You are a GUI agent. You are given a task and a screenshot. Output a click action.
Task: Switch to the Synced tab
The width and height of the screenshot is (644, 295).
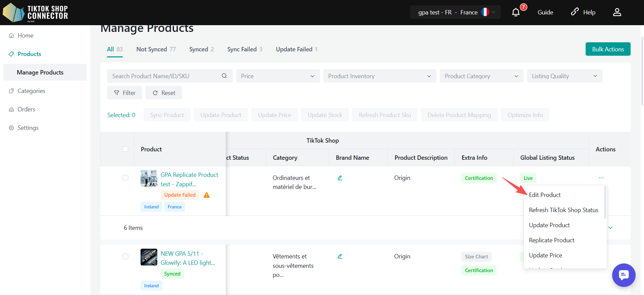click(201, 49)
